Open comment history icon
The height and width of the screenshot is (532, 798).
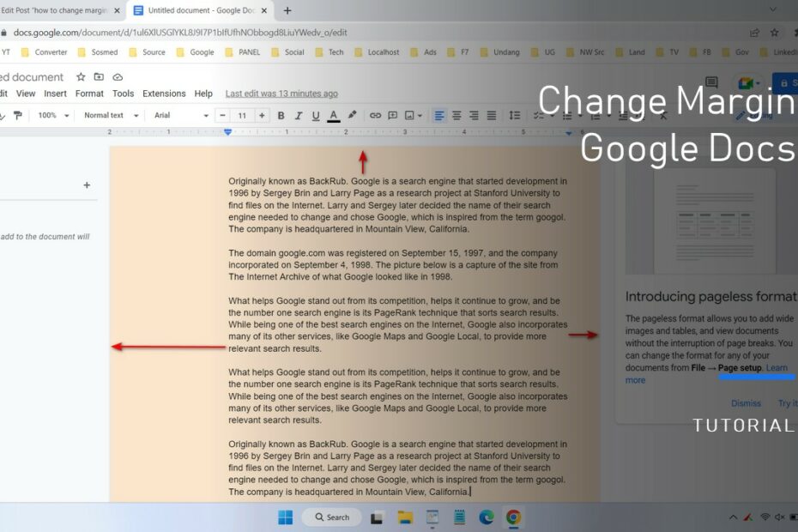(711, 82)
